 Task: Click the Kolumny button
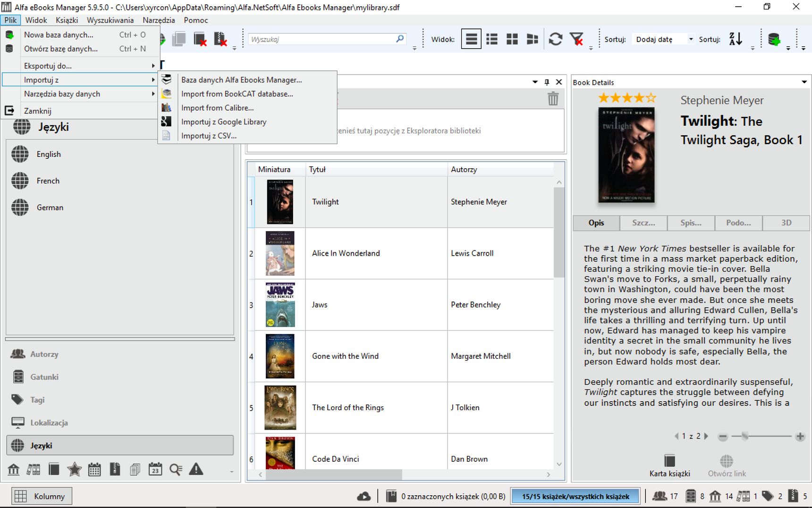coord(42,496)
